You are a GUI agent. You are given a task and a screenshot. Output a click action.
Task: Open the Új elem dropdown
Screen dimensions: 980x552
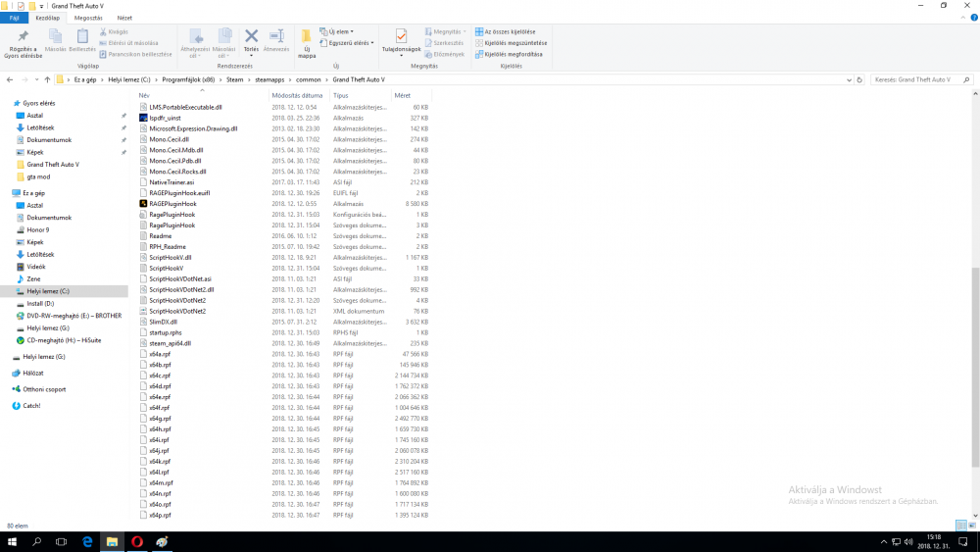[x=337, y=31]
